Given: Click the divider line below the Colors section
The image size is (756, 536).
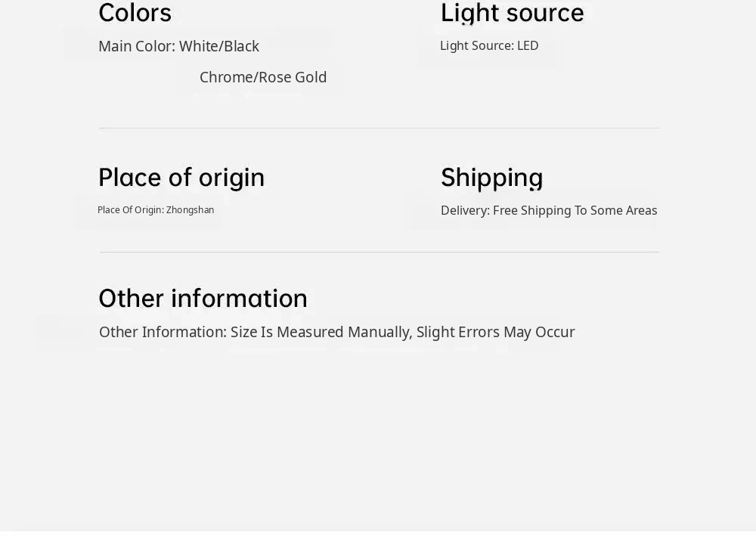Looking at the screenshot, I should 378,128.
